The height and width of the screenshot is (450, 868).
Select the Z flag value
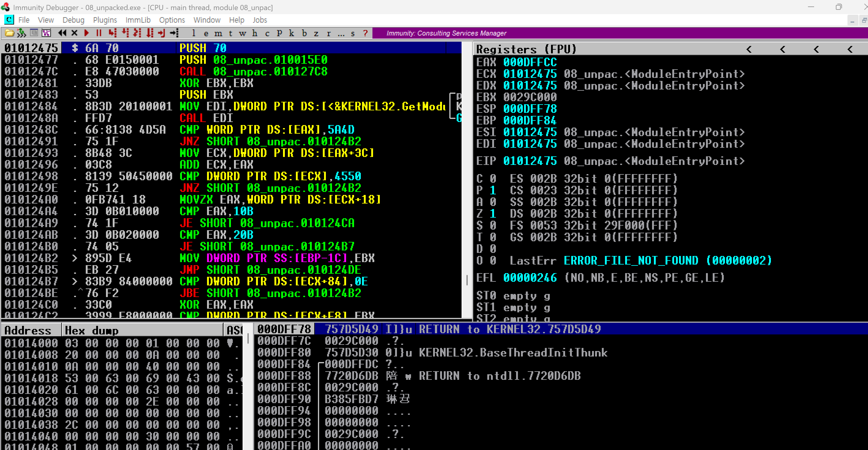492,214
